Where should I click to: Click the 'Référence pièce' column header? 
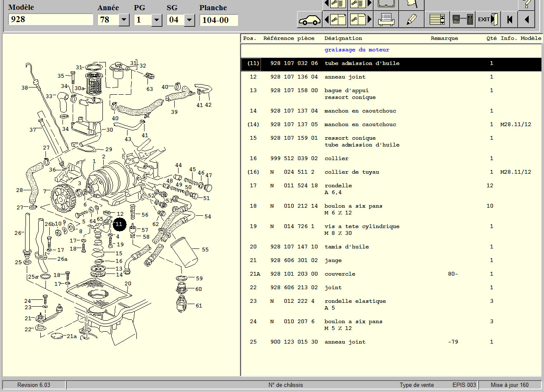tap(289, 38)
